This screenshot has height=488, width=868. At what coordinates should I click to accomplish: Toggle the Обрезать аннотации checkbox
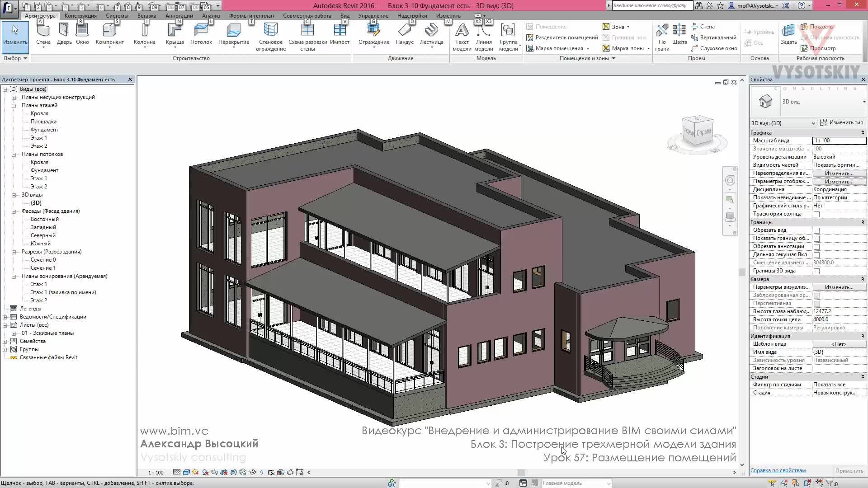click(816, 247)
